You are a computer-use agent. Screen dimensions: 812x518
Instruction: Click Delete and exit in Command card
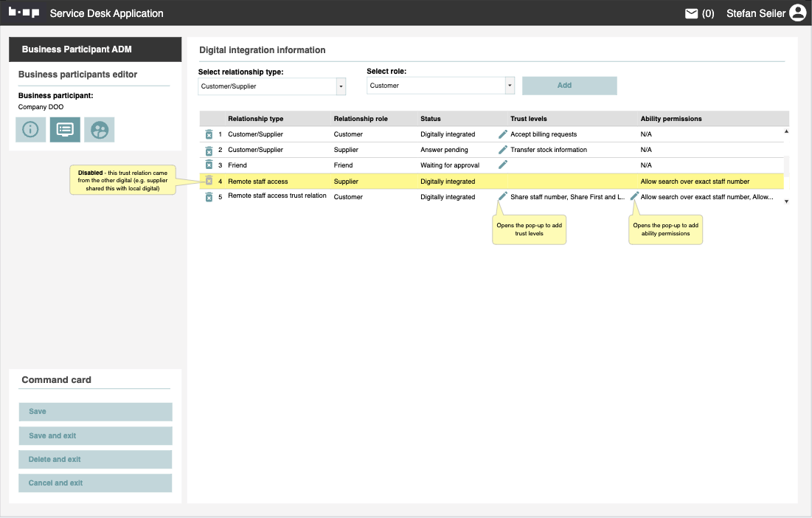(x=95, y=460)
